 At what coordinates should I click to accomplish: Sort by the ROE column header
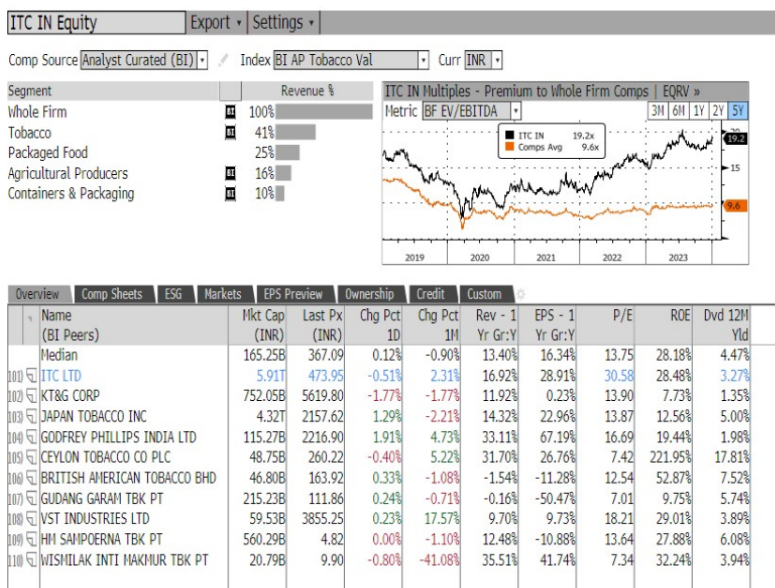point(664,325)
